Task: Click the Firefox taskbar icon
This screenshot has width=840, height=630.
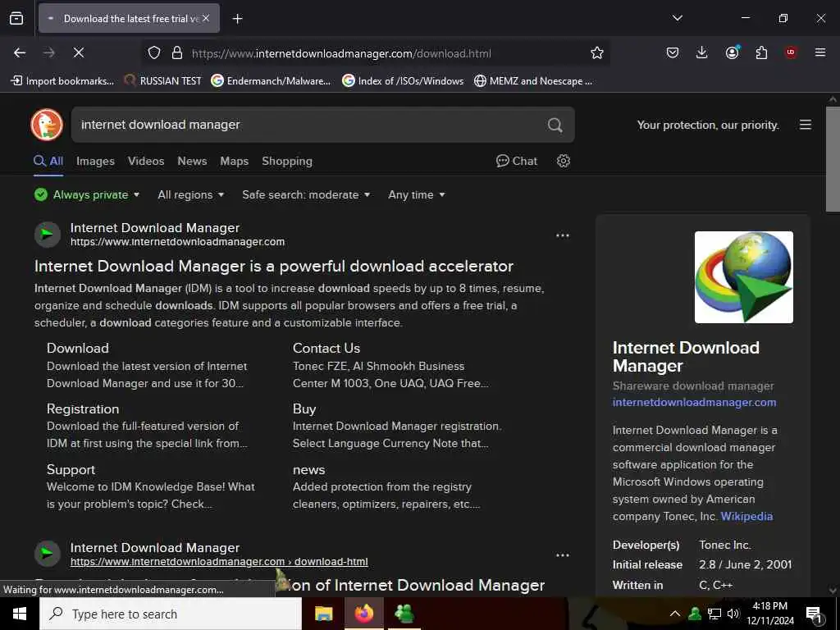Action: click(363, 614)
